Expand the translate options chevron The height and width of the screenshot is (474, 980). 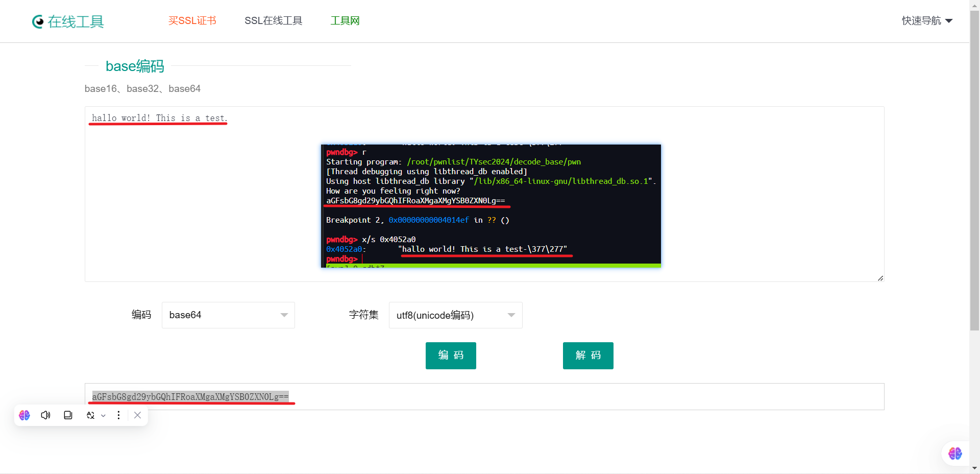pos(103,416)
